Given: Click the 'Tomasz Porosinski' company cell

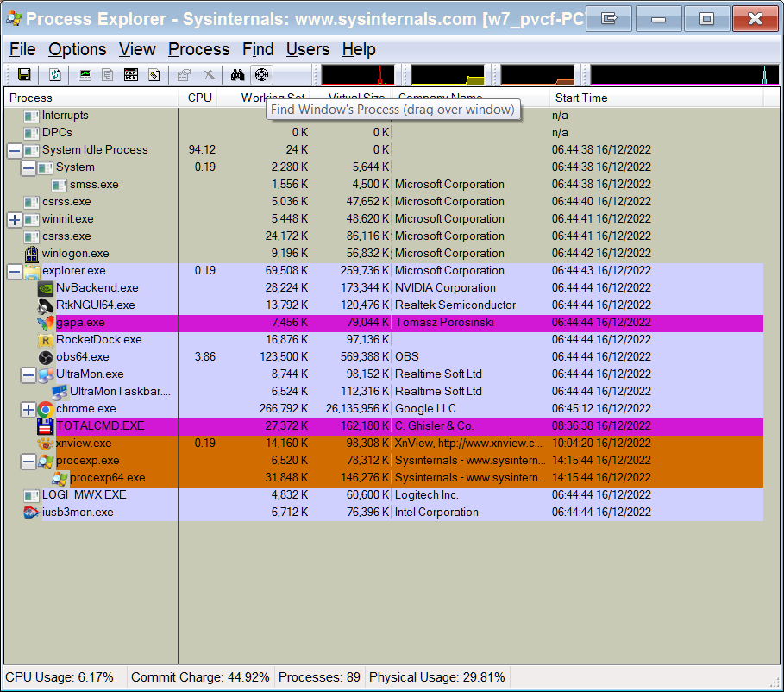Looking at the screenshot, I should coord(444,322).
